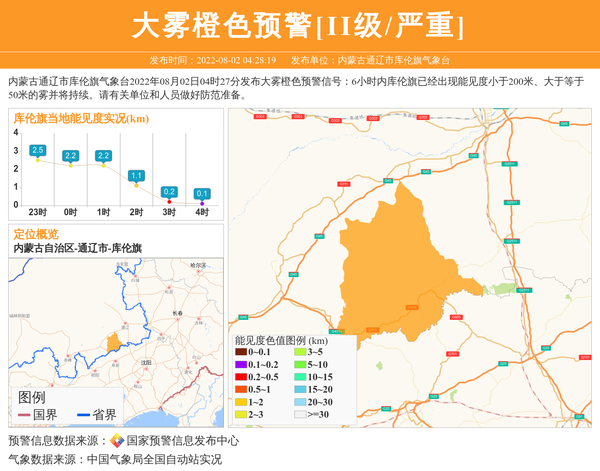This screenshot has height=471, width=600.
Task: Click the 国家预警信息发布中心 logo icon
Action: point(117,441)
